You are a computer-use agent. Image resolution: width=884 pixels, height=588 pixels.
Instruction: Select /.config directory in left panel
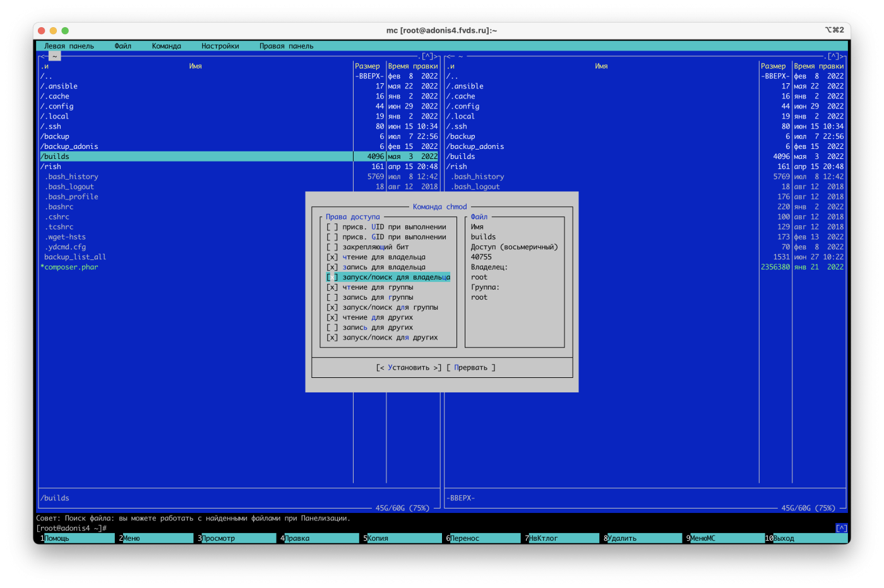(x=239, y=107)
